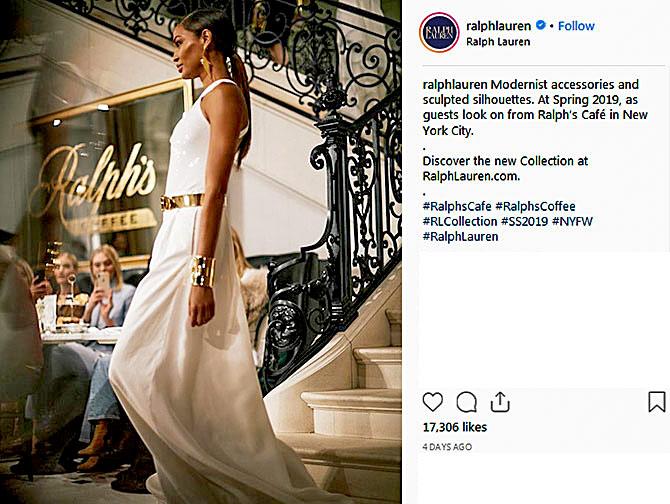Like the post with the heart icon
670x504 pixels.
(432, 402)
